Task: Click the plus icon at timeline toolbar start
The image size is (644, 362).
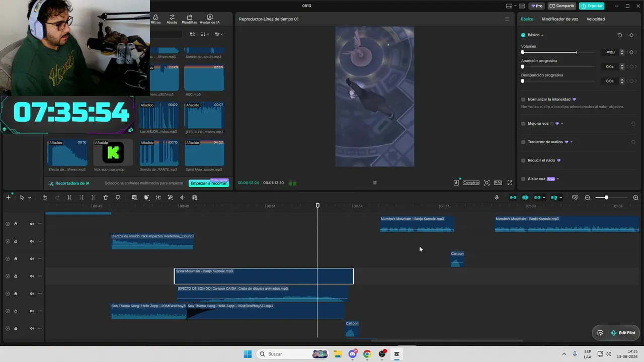Action: (8, 198)
